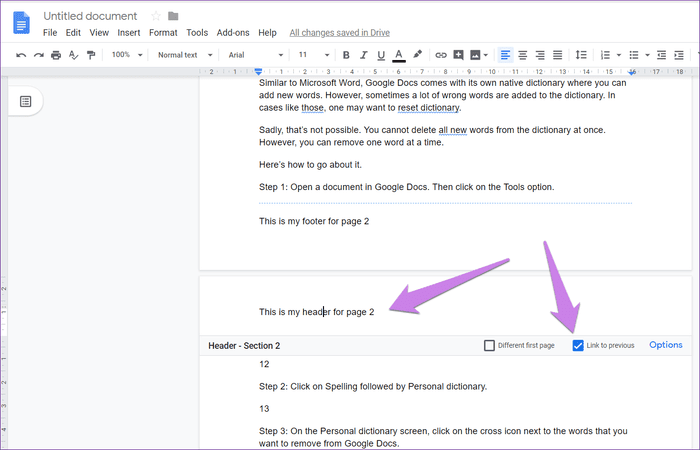Toggle underline formatting
700x450 pixels.
381,55
